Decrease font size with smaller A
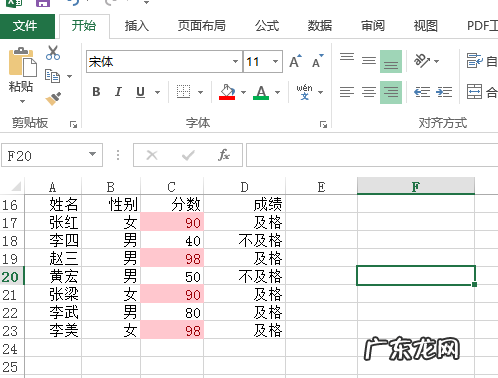 (x=317, y=61)
